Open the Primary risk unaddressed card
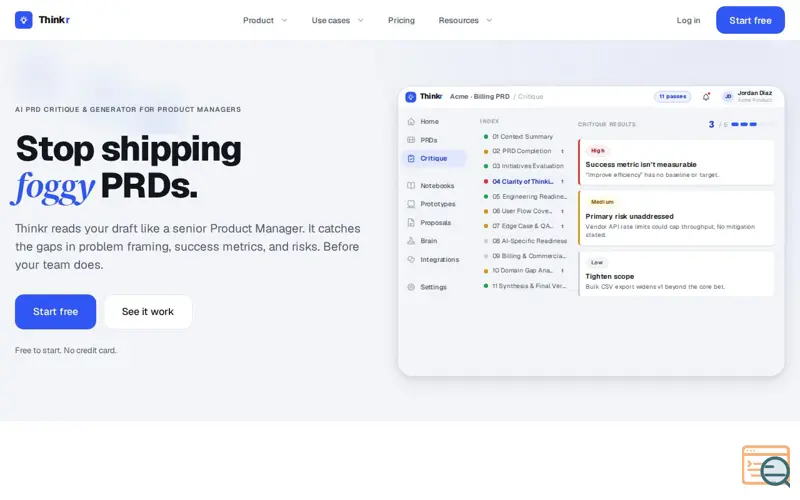This screenshot has width=800, height=500. click(676, 218)
